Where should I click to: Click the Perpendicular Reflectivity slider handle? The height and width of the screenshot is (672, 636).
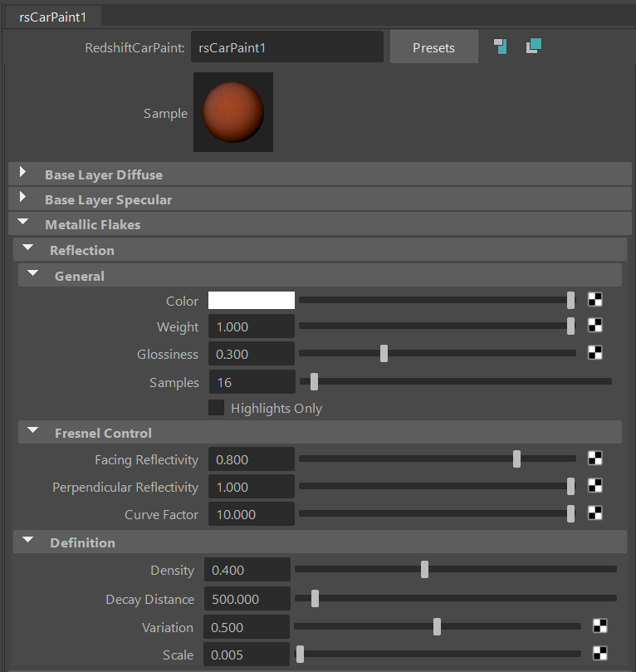[570, 487]
